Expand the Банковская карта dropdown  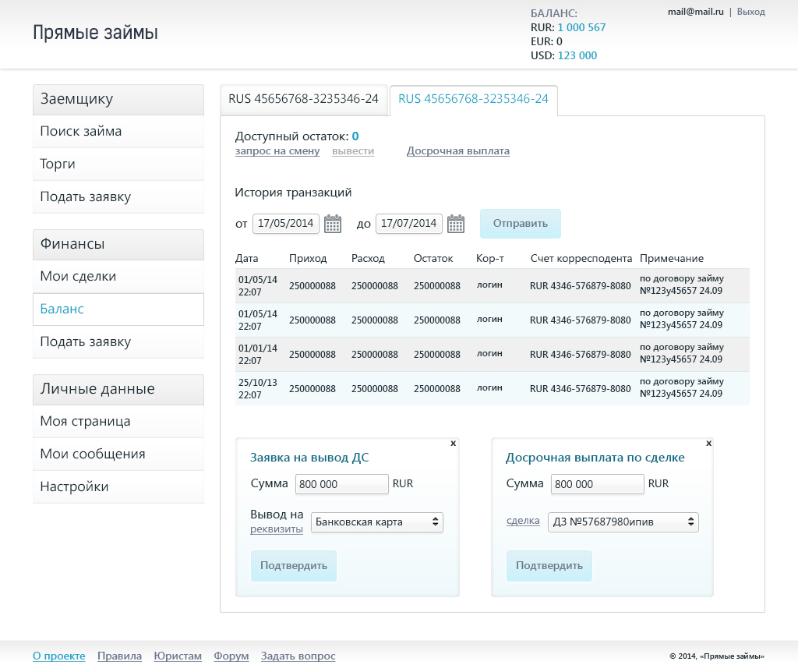point(377,522)
